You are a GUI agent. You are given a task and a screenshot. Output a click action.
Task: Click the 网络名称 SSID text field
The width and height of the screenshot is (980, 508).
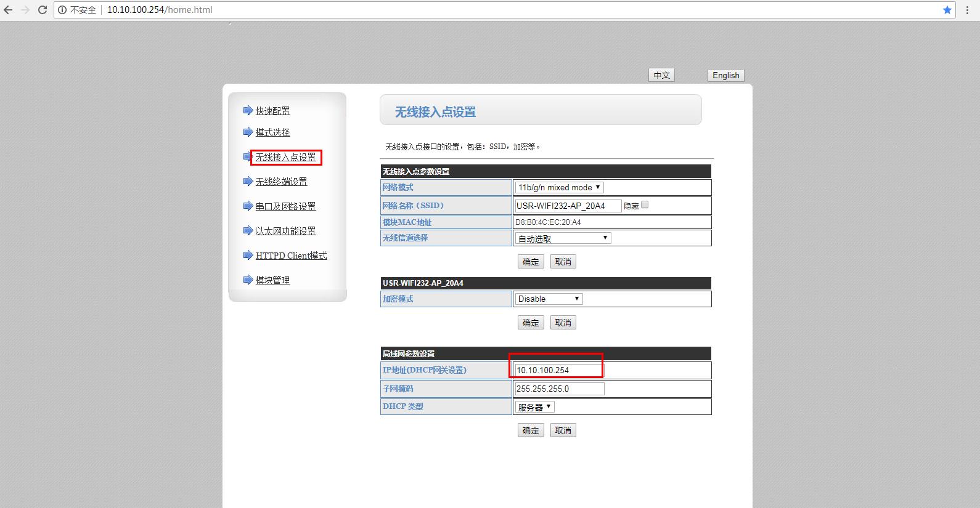coord(568,206)
